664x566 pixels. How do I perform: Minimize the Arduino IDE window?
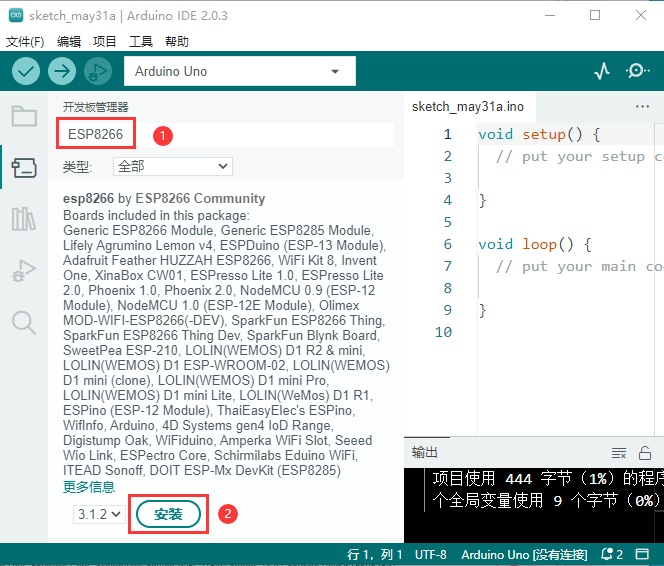(550, 16)
